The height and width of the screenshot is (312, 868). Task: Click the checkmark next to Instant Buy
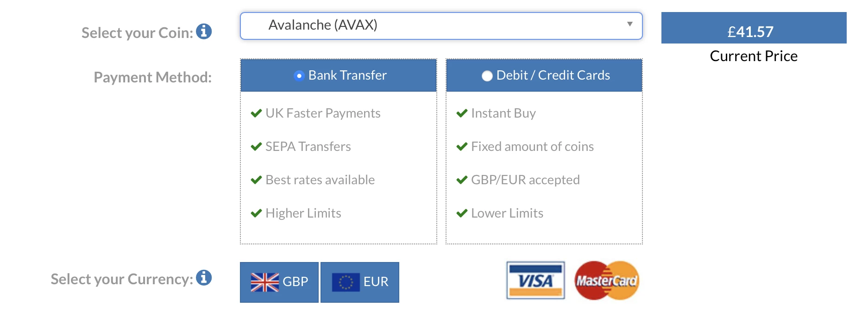(x=462, y=113)
